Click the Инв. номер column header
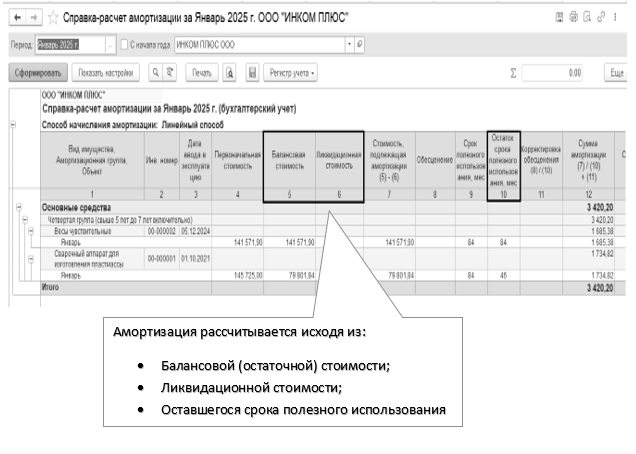Image resolution: width=636 pixels, height=454 pixels. [161, 160]
